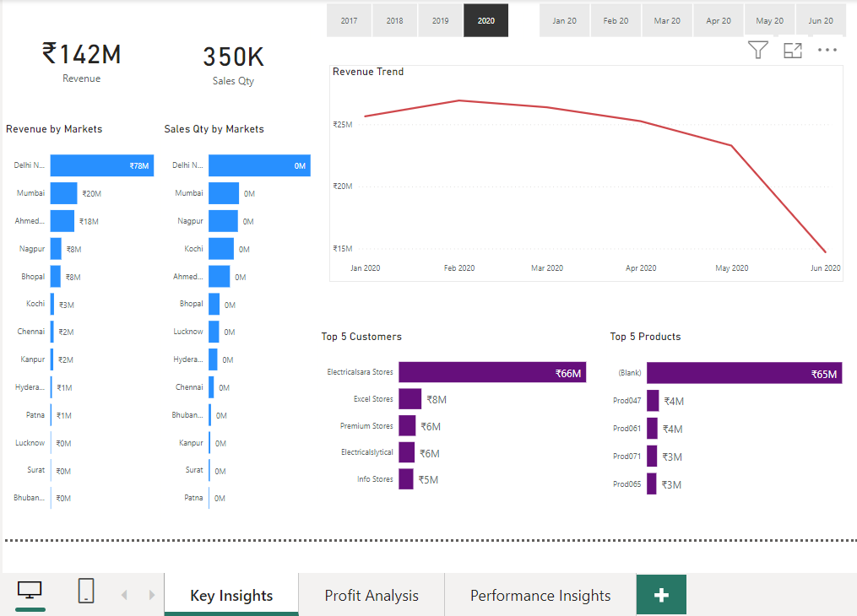857x616 pixels.
Task: Add a new report page with the plus icon
Action: point(661,595)
